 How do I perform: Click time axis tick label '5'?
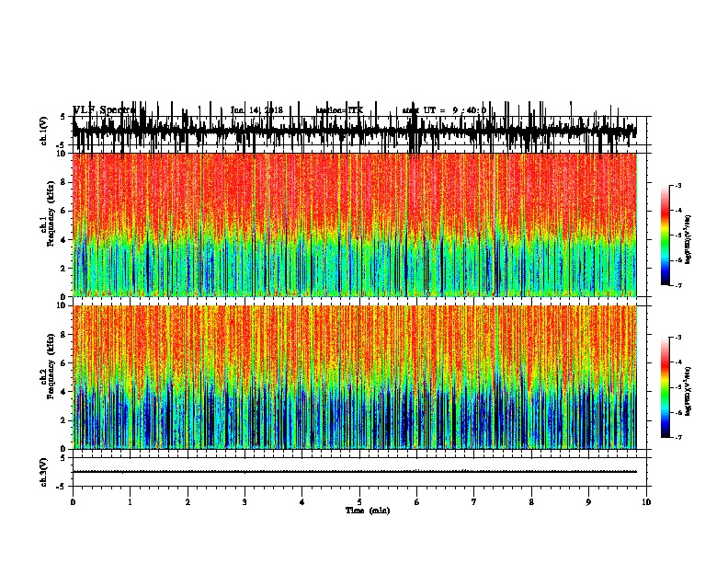359,502
